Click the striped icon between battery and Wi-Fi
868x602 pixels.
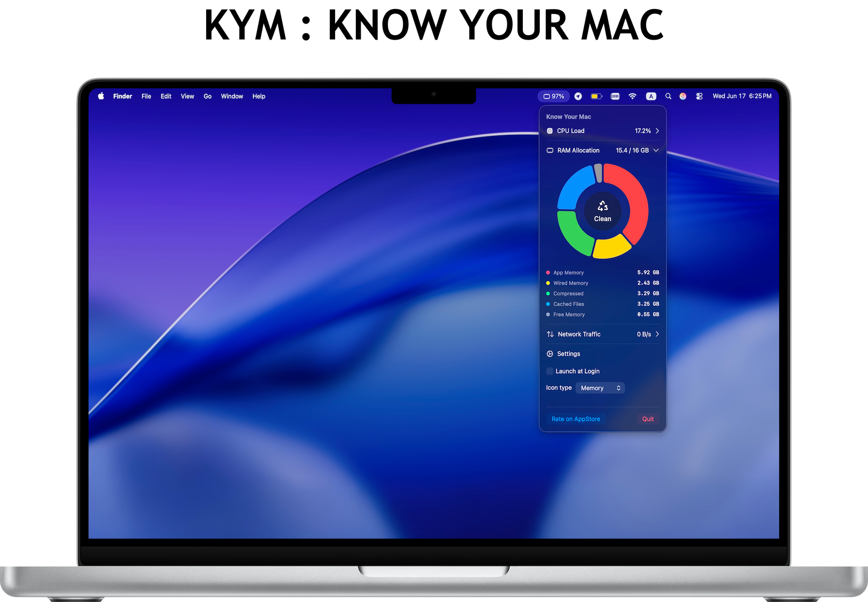[615, 96]
